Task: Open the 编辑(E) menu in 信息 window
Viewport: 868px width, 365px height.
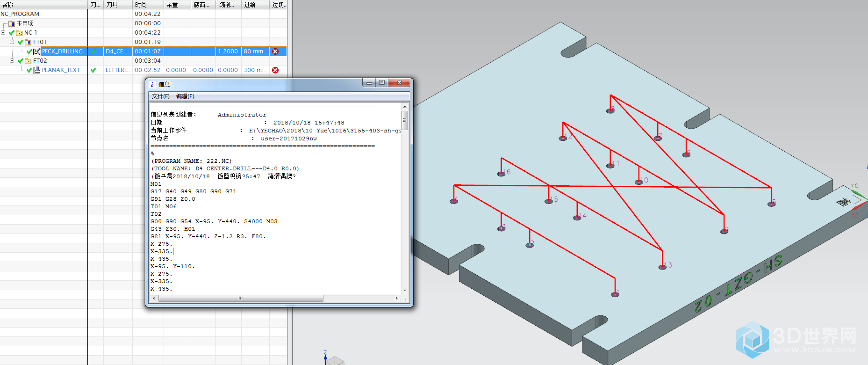Action: pyautogui.click(x=185, y=96)
